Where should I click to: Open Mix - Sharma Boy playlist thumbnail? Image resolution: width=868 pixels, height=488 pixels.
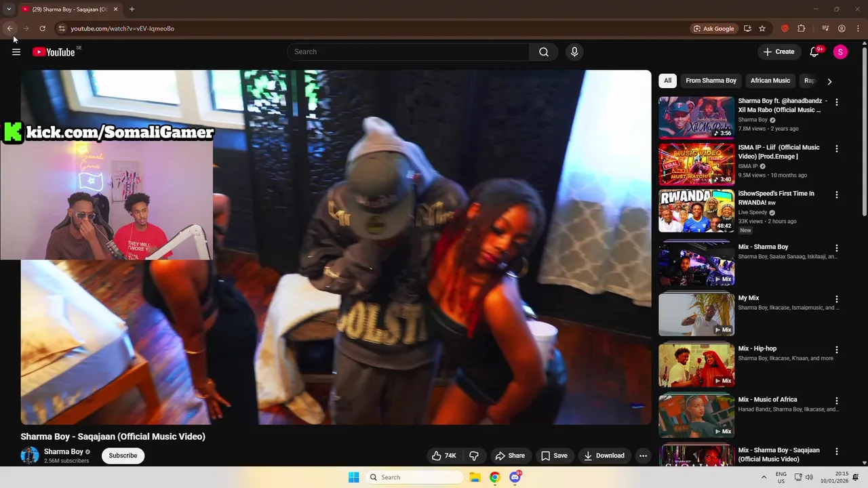click(696, 263)
